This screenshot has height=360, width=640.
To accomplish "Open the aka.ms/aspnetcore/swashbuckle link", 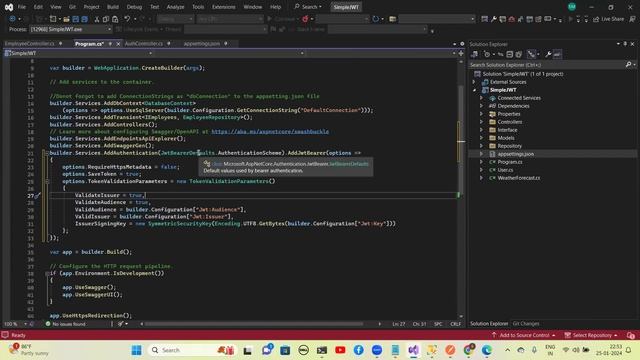I will click(x=270, y=131).
